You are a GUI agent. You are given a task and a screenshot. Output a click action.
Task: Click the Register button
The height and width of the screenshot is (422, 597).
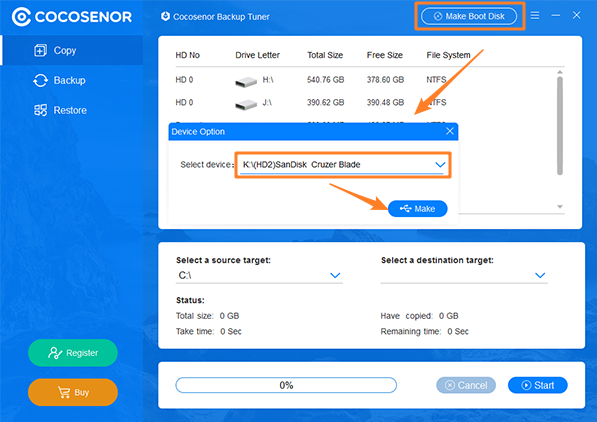[73, 353]
